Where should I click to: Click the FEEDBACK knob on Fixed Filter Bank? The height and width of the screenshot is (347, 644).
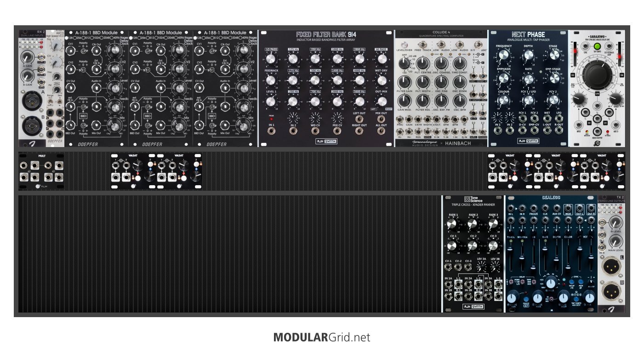click(x=270, y=80)
